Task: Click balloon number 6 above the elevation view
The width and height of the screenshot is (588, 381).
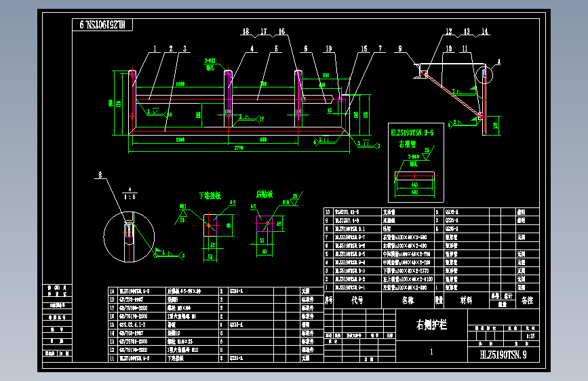Action: point(306,49)
